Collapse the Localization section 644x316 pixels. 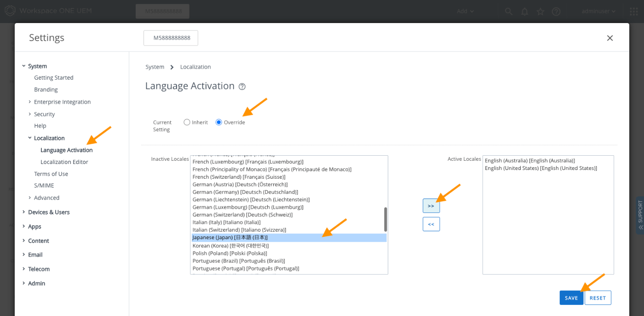click(x=29, y=138)
